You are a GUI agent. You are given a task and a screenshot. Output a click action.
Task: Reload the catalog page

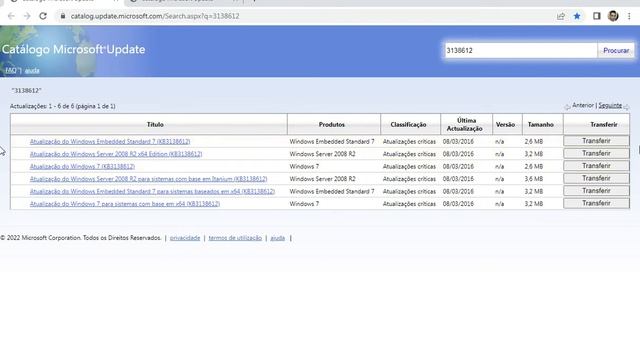click(43, 16)
